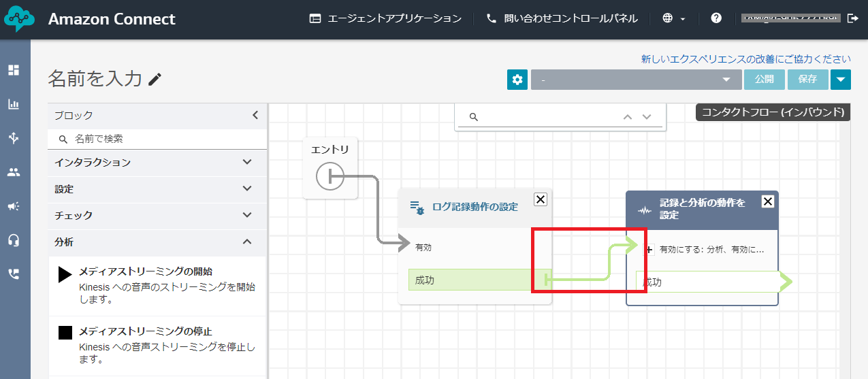Click the 公開 button
This screenshot has width=868, height=379.
tap(765, 80)
